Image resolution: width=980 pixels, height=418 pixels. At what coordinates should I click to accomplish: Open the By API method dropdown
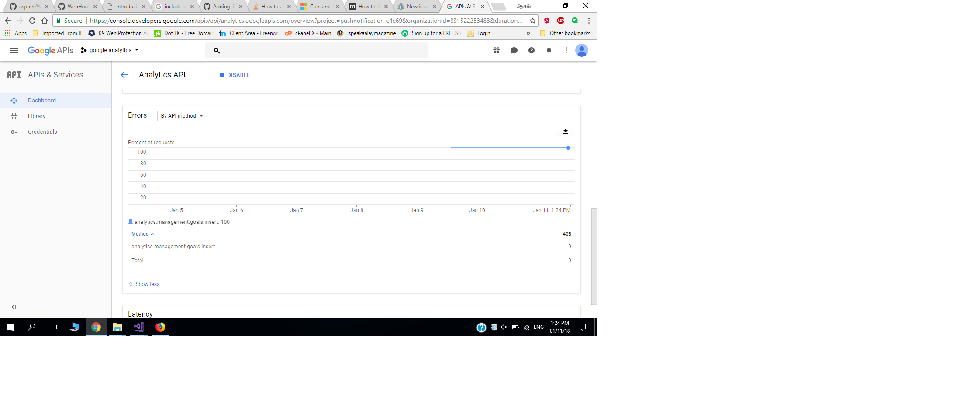182,116
